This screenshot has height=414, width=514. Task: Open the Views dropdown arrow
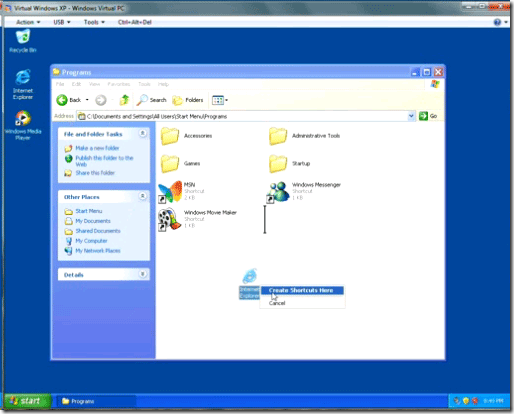pyautogui.click(x=227, y=100)
